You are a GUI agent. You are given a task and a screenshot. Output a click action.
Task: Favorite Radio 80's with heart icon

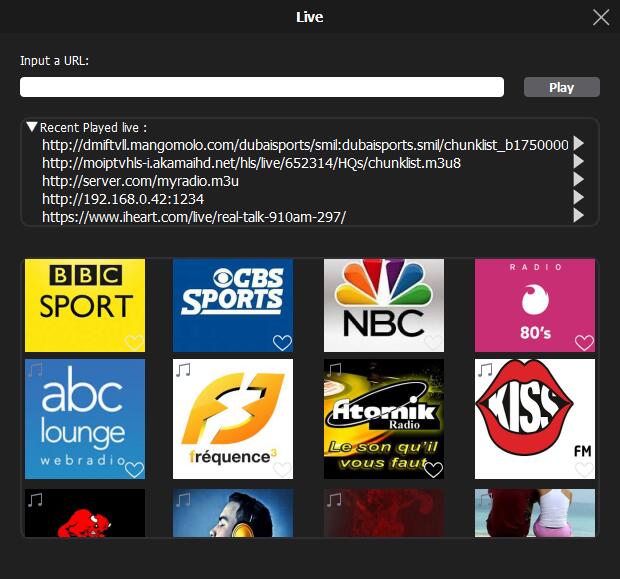pyautogui.click(x=584, y=342)
